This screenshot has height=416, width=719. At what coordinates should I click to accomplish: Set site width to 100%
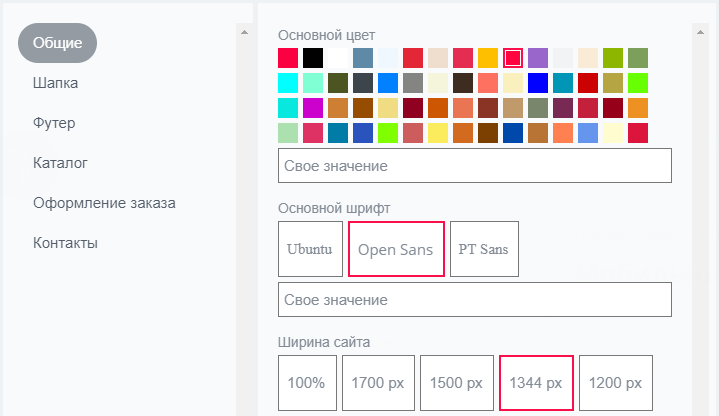307,383
